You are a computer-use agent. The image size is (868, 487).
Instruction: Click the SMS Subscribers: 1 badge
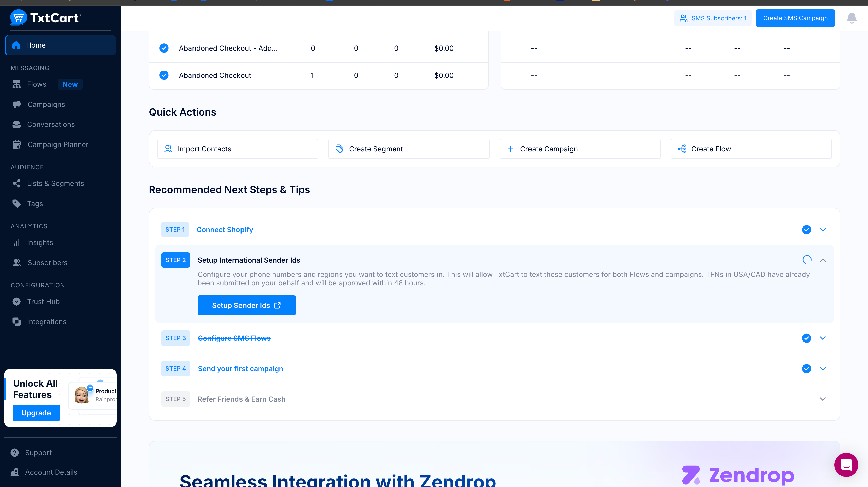pyautogui.click(x=713, y=18)
